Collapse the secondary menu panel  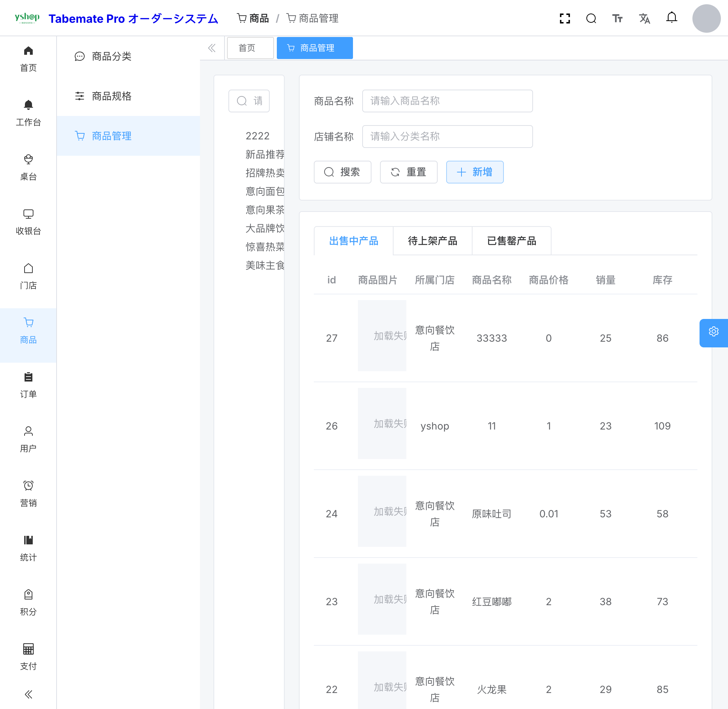[x=212, y=48]
